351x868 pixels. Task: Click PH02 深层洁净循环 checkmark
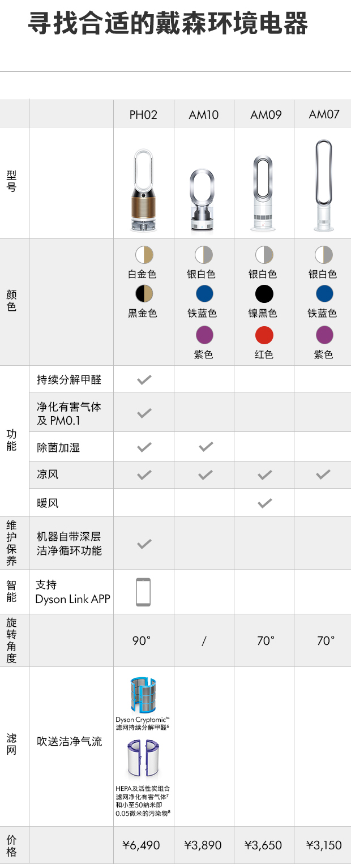pos(144,544)
